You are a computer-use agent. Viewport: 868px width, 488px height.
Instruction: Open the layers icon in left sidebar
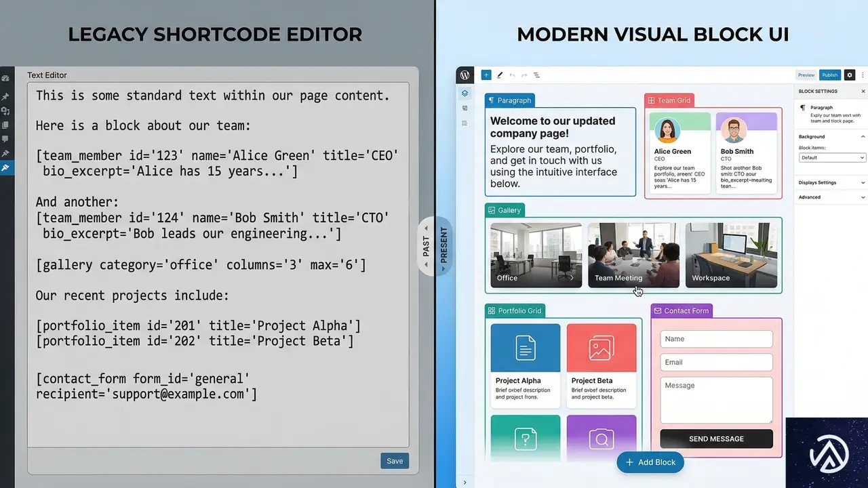click(465, 94)
